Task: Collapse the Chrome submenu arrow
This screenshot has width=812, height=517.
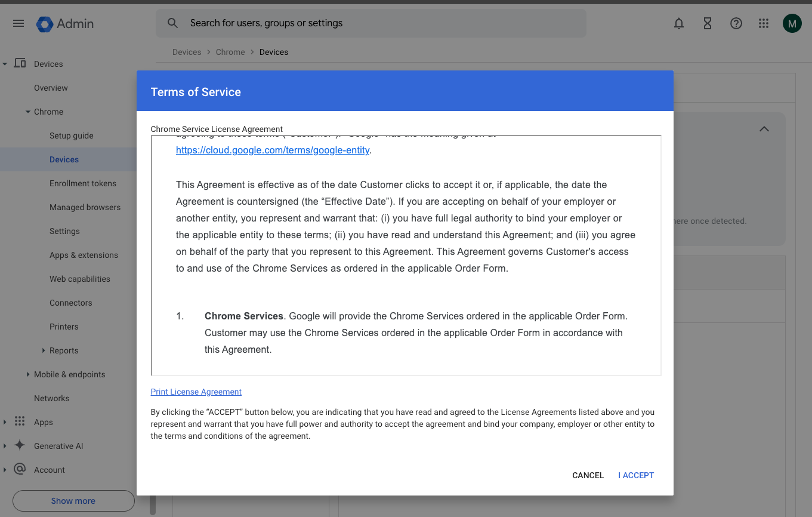Action: (x=28, y=112)
